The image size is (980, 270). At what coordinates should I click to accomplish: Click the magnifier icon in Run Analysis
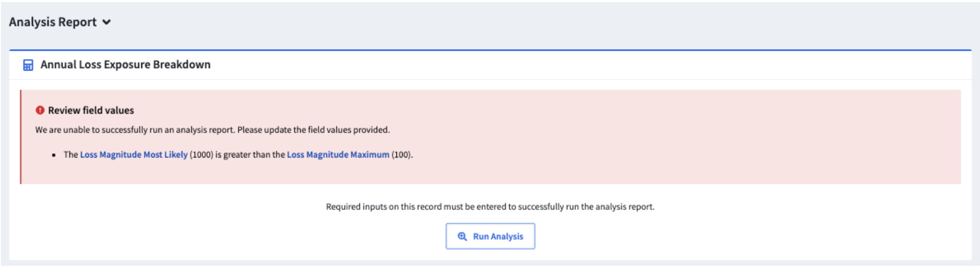462,237
